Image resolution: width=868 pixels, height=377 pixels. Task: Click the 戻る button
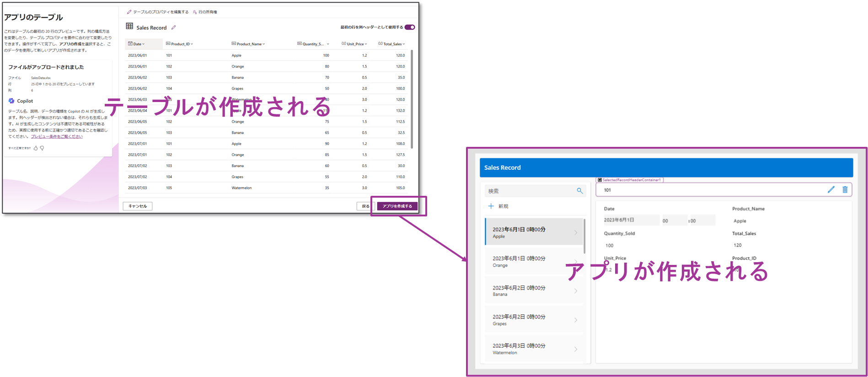click(365, 206)
